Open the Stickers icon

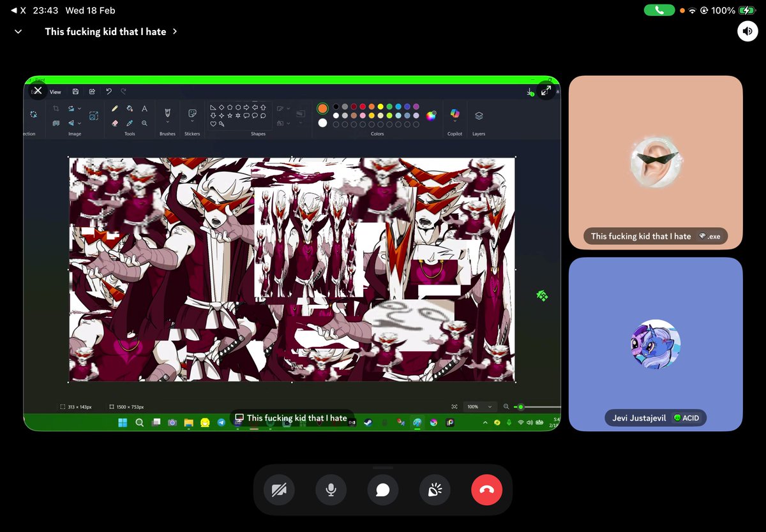click(x=192, y=113)
